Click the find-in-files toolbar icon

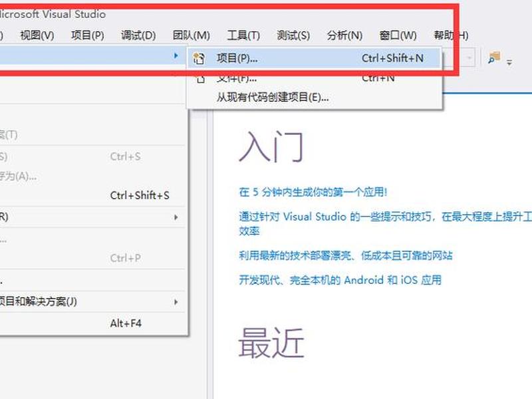click(494, 58)
